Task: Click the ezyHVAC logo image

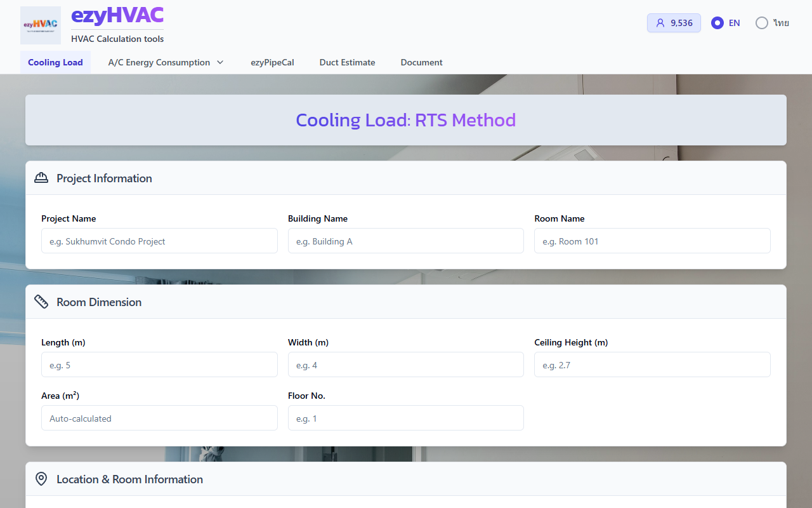Action: click(41, 25)
